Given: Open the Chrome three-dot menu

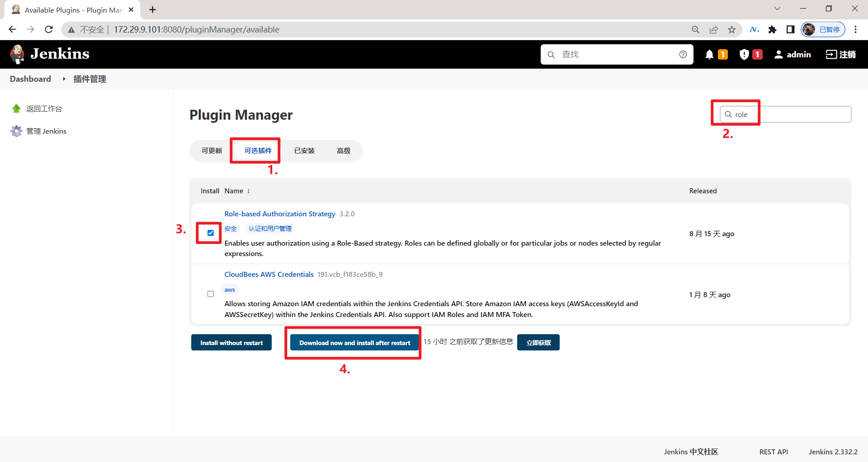Looking at the screenshot, I should 855,29.
